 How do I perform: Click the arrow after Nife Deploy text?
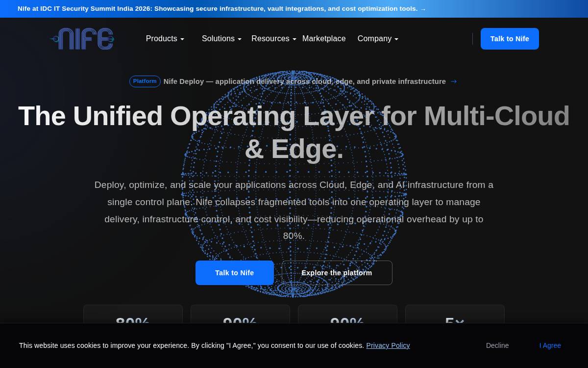pos(454,81)
